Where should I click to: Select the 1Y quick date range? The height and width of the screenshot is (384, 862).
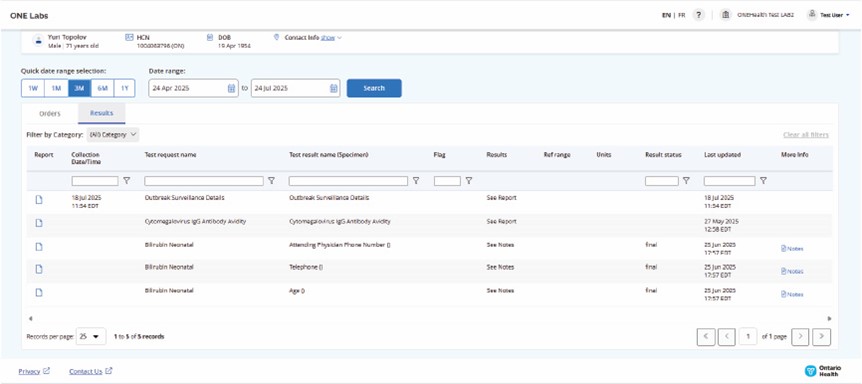124,88
